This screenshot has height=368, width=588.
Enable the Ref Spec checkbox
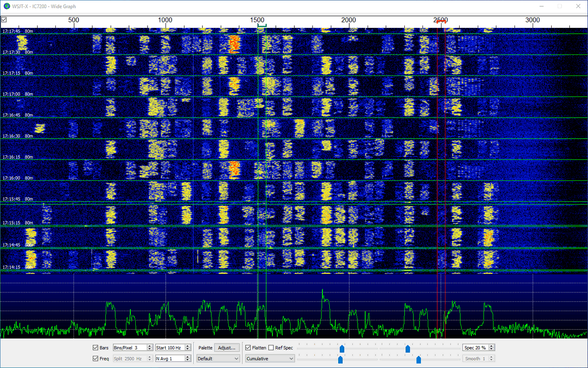pyautogui.click(x=271, y=348)
